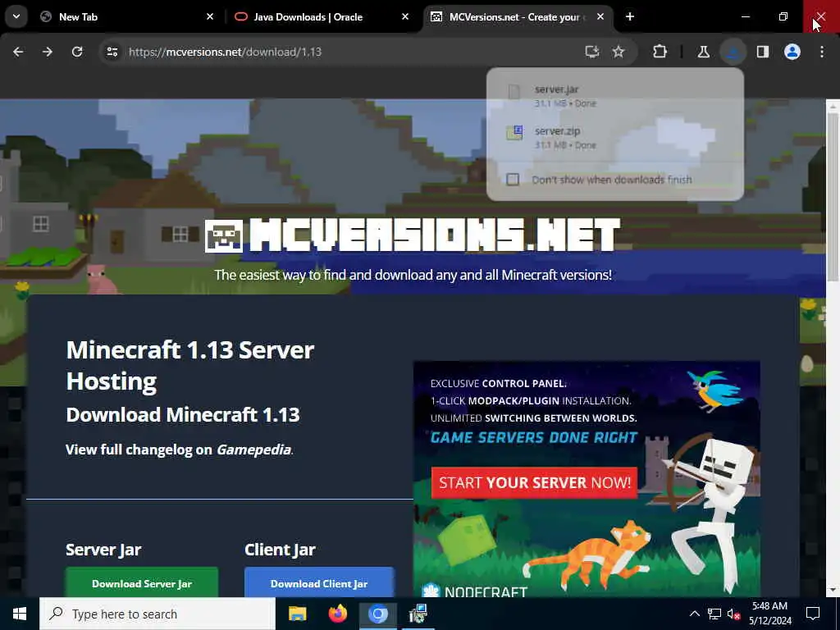Open the Extensions puzzle icon
Image resolution: width=840 pixels, height=630 pixels.
(x=660, y=52)
